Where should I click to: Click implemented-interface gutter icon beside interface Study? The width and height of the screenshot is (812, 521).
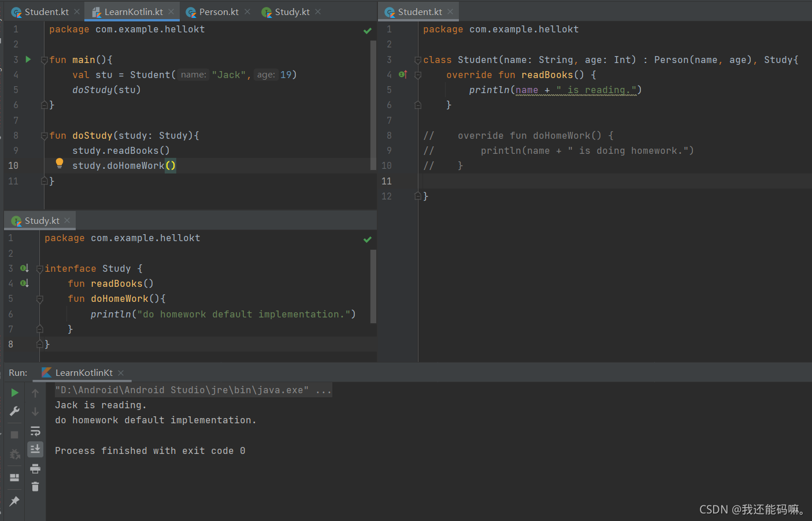24,268
